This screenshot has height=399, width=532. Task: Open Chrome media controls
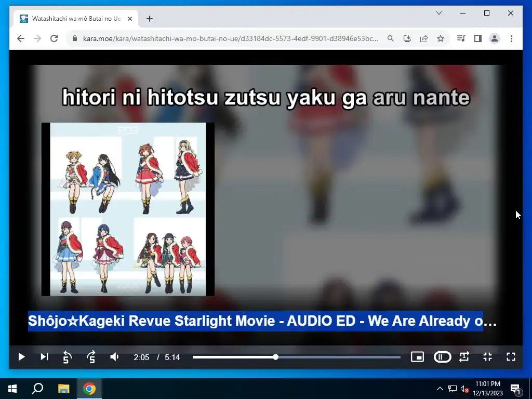[x=461, y=38]
